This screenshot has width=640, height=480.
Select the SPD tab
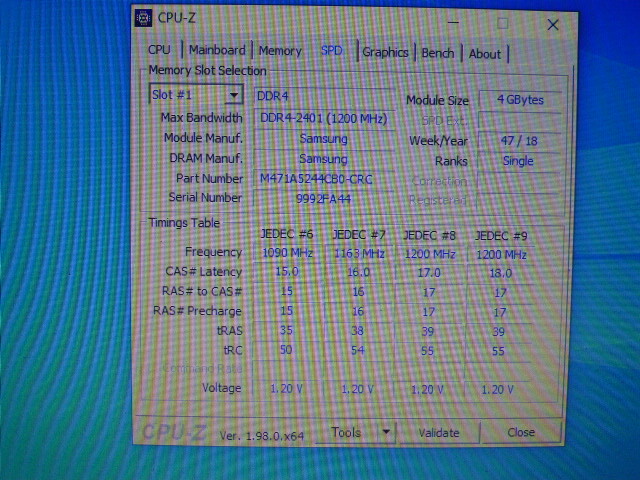[331, 51]
